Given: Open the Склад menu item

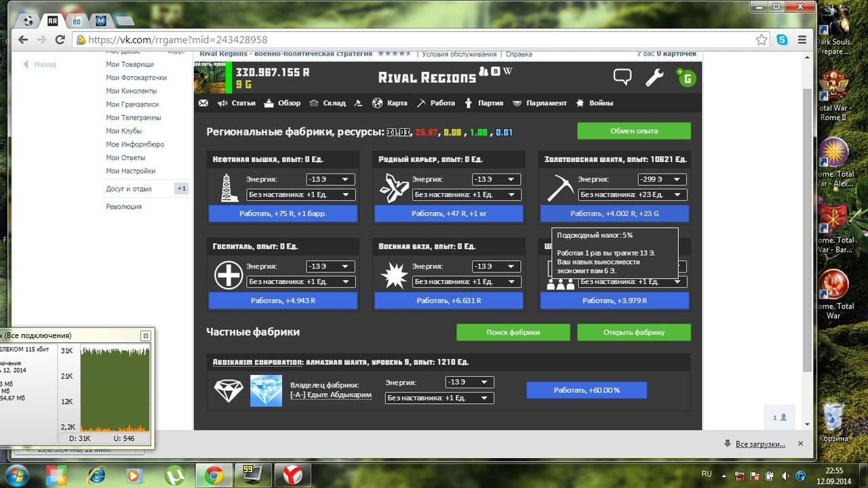Looking at the screenshot, I should [328, 103].
